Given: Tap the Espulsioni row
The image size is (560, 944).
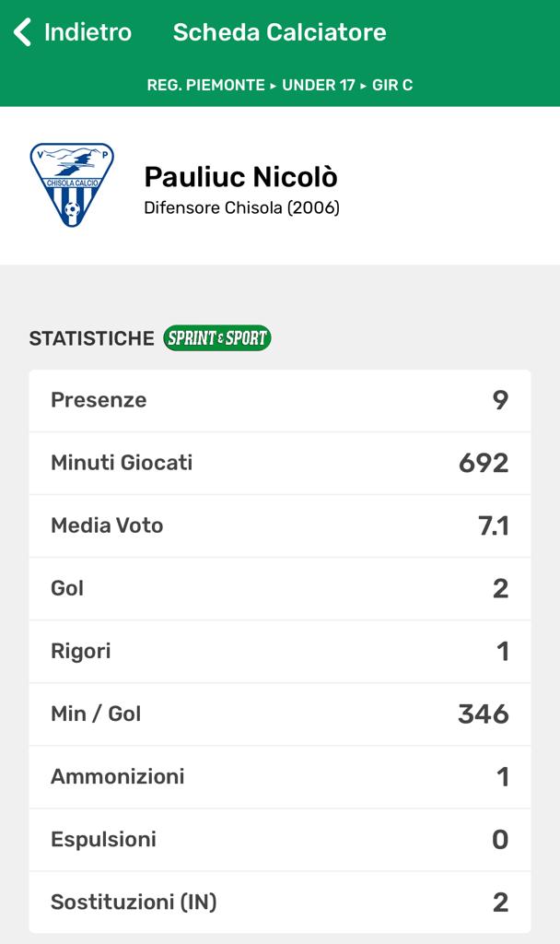Looking at the screenshot, I should click(280, 839).
